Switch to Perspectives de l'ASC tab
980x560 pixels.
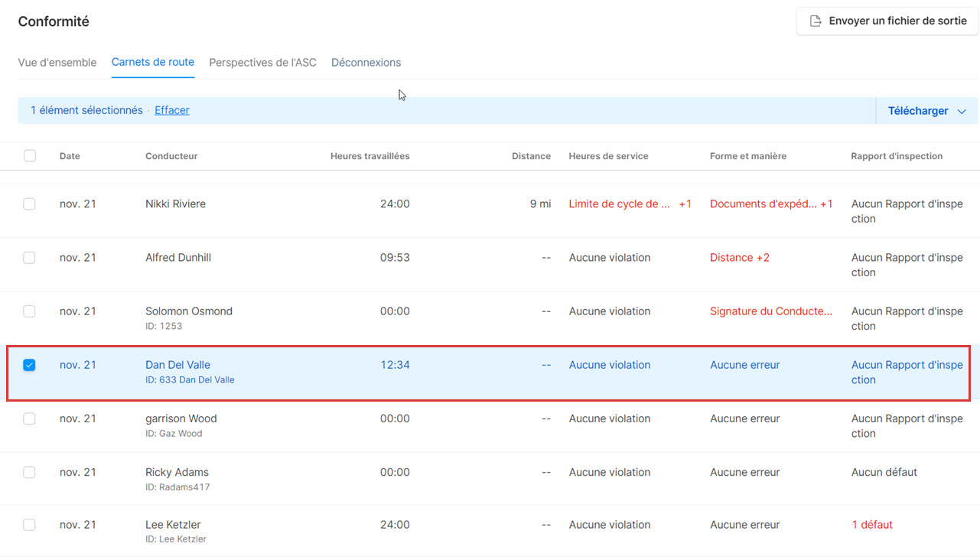(262, 63)
